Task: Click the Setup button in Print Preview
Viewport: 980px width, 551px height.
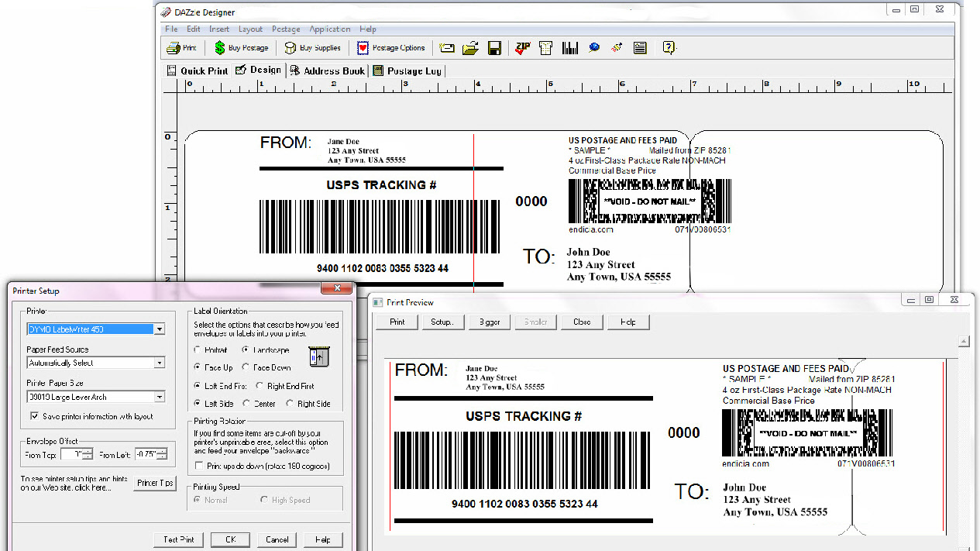Action: click(x=442, y=322)
